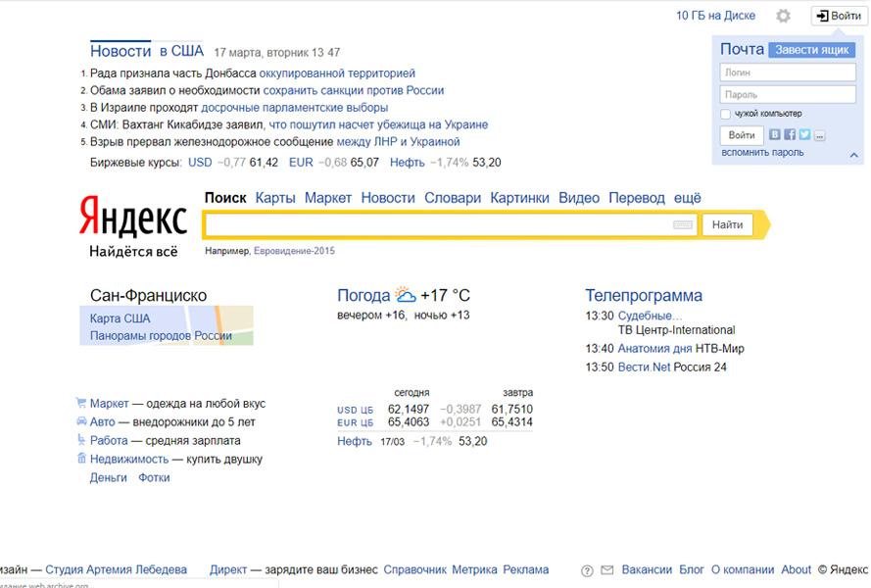The width and height of the screenshot is (871, 588).
Task: Open settings via the gear icon
Action: pos(783,16)
